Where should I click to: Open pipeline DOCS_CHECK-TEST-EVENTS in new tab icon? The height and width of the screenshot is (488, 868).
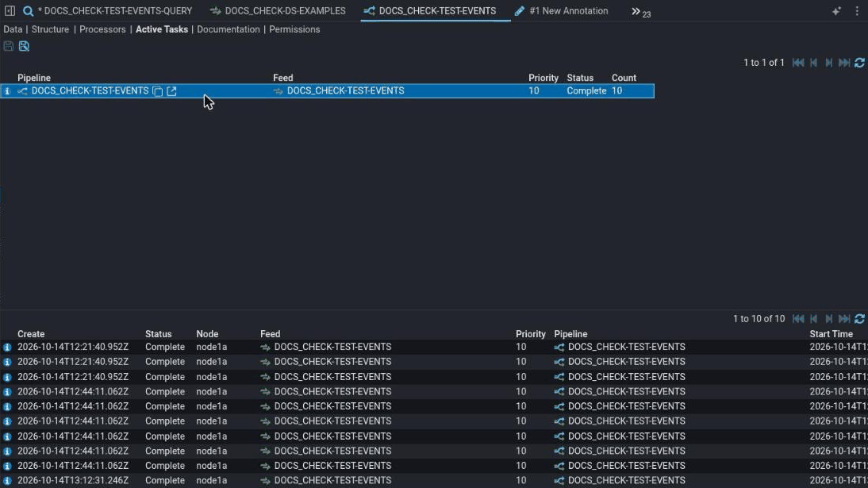click(x=171, y=91)
